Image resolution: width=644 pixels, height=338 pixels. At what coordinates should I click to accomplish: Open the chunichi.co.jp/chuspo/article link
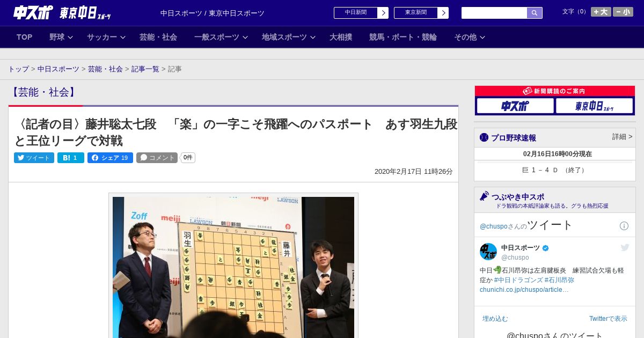tap(524, 290)
